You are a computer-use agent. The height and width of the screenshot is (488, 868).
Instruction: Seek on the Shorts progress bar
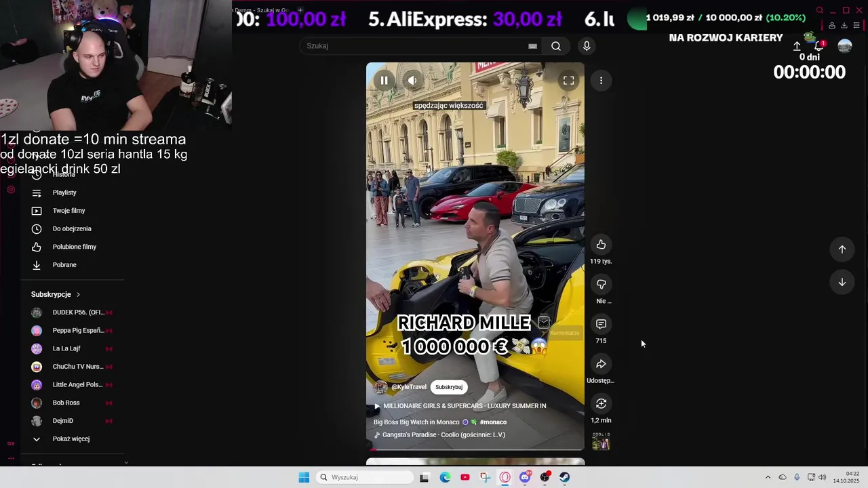(x=475, y=449)
